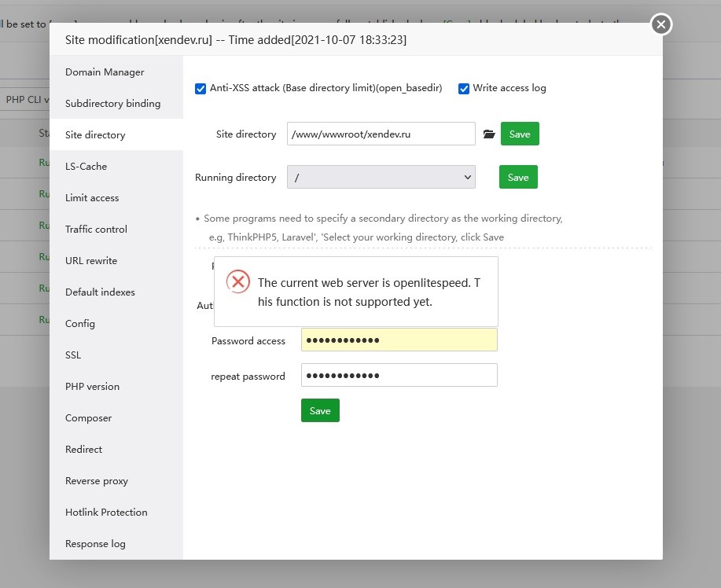The width and height of the screenshot is (721, 588).
Task: Go to the SSL tab
Action: pyautogui.click(x=116, y=355)
